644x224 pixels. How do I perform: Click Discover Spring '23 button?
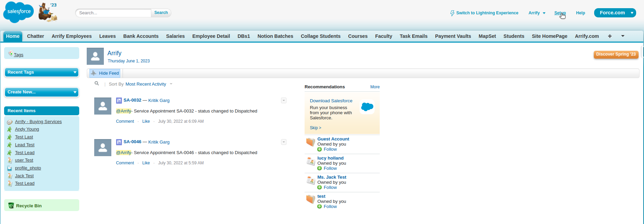616,54
